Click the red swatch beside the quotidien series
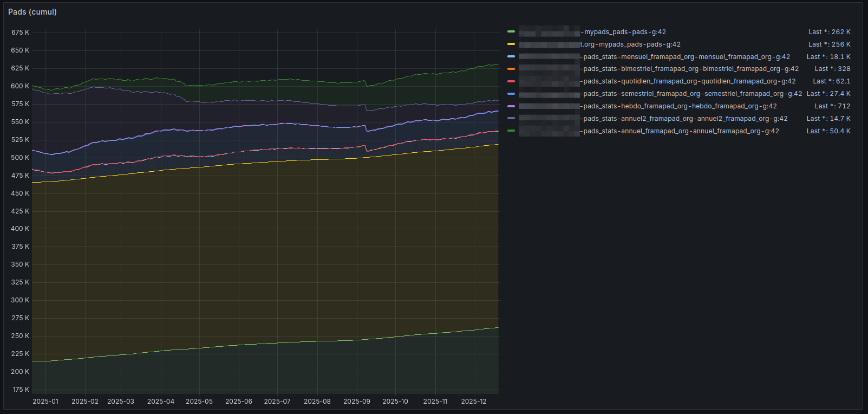The width and height of the screenshot is (868, 414). click(x=511, y=81)
